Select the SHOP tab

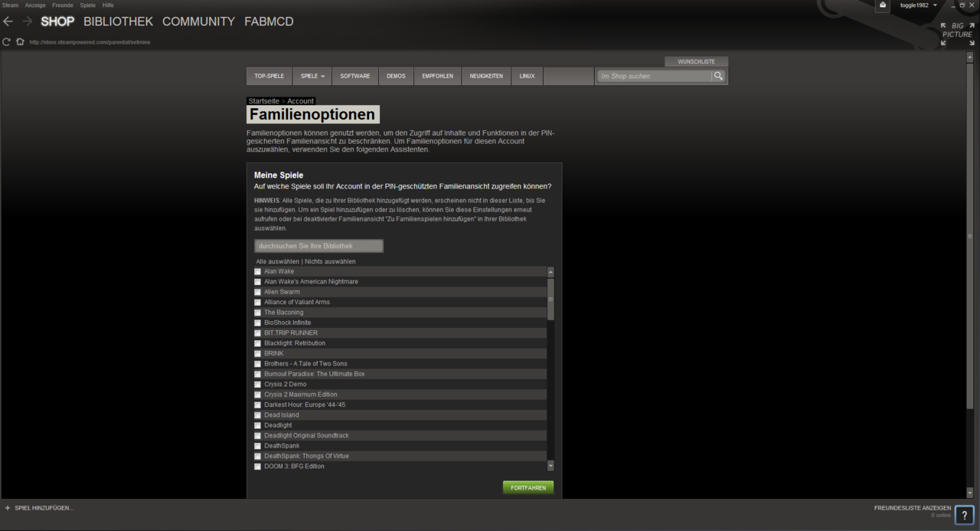click(x=57, y=21)
